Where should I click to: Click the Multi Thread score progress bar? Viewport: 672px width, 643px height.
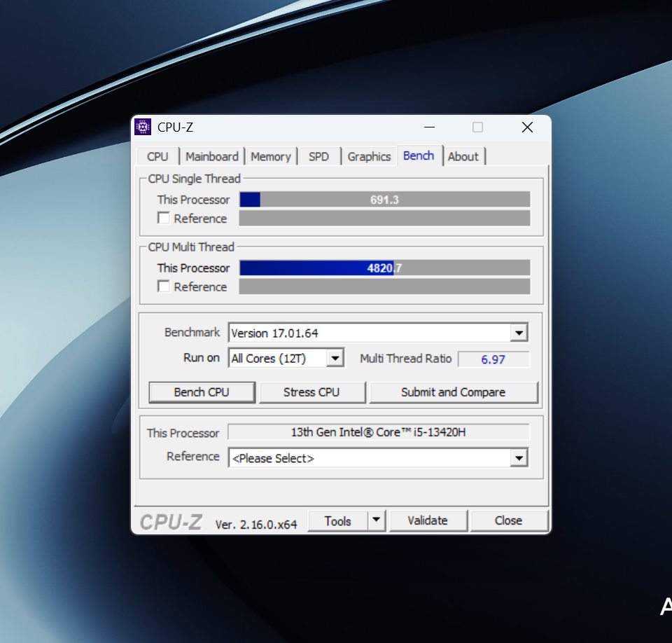[384, 268]
